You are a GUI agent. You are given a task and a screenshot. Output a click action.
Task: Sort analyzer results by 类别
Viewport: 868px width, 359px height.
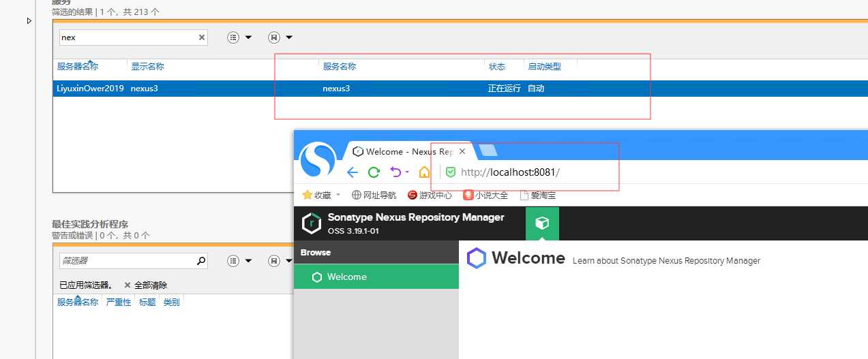171,302
